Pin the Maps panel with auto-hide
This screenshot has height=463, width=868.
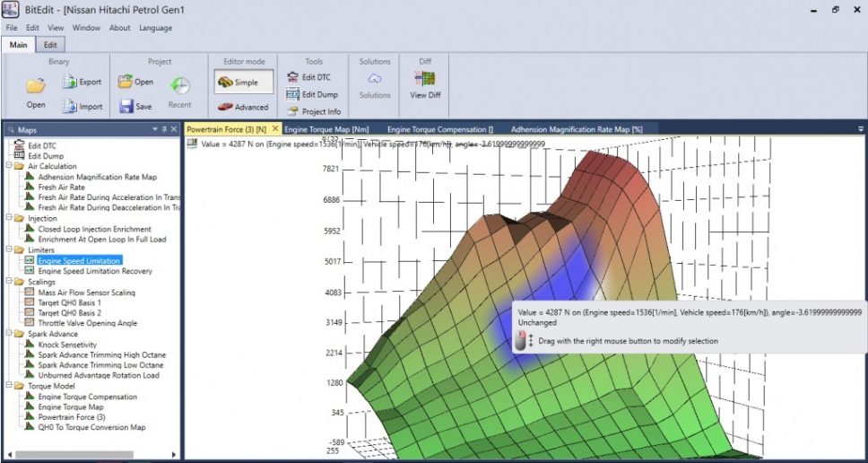[x=164, y=130]
